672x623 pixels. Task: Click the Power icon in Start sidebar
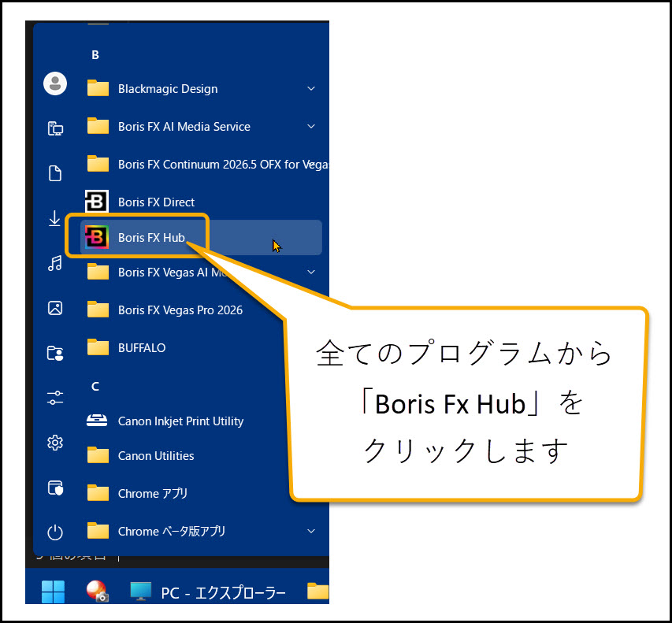[x=55, y=532]
